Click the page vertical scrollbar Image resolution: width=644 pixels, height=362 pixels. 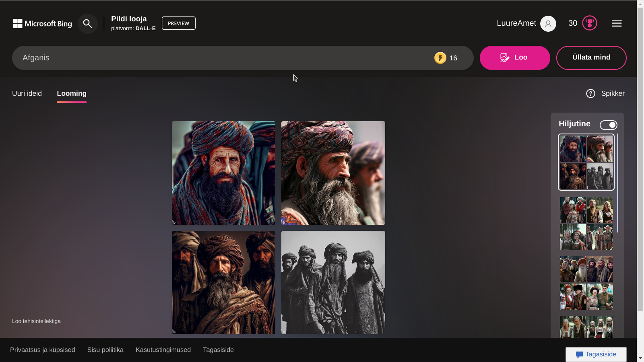click(640, 161)
